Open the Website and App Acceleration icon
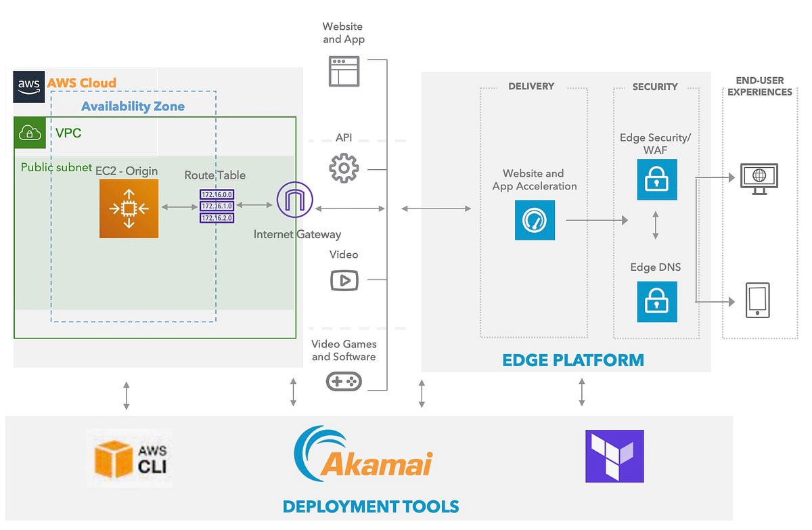The width and height of the screenshot is (812, 530). 535,220
